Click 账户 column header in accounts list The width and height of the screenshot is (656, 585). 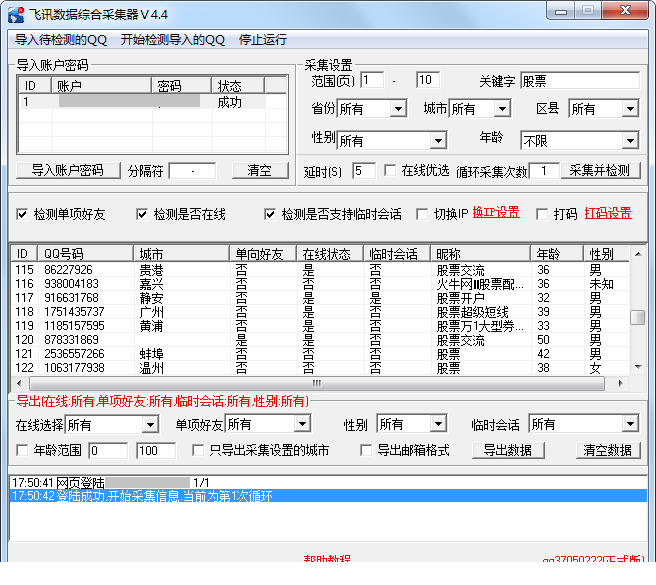pos(101,86)
